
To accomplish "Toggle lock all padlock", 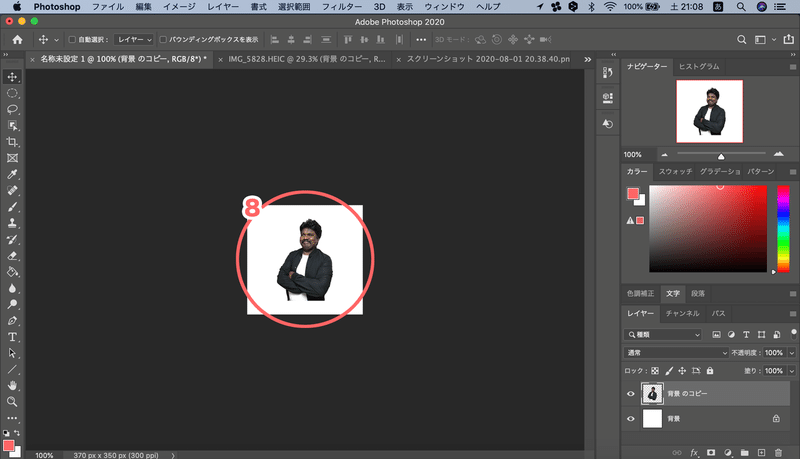I will (x=710, y=371).
